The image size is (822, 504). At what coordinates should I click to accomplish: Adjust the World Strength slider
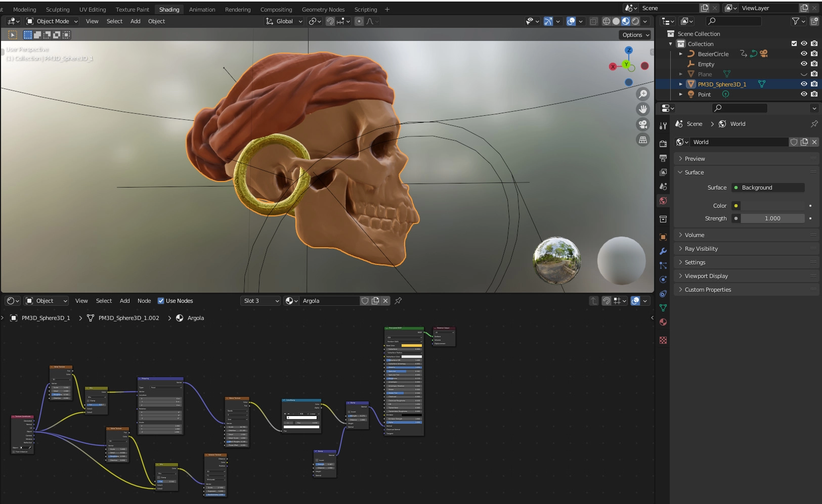[772, 218]
